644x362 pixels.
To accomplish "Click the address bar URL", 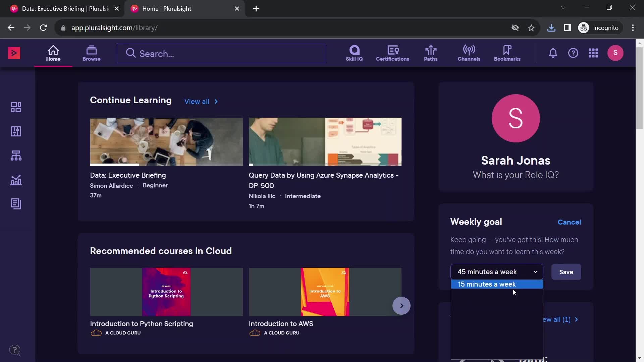I will pos(114,28).
